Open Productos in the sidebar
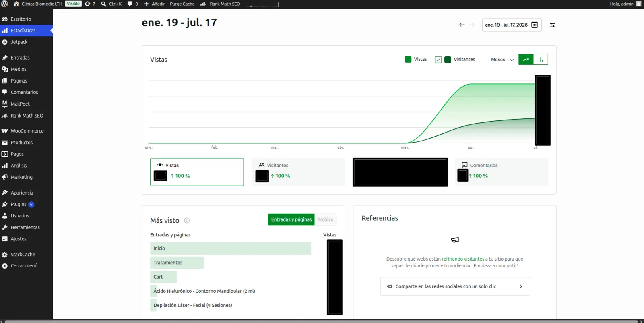644x323 pixels. [x=26, y=143]
